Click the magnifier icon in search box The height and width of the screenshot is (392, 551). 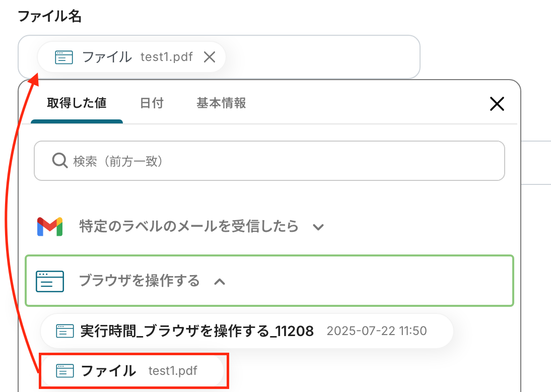tap(60, 161)
